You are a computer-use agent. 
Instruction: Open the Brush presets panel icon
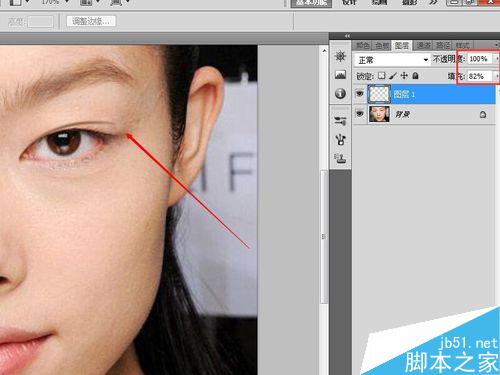(x=340, y=120)
